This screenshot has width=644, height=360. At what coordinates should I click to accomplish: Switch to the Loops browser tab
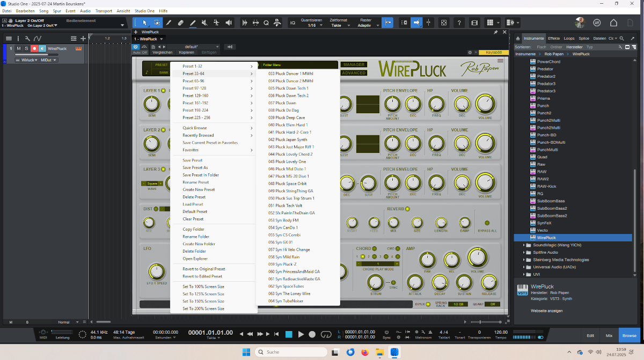point(569,39)
